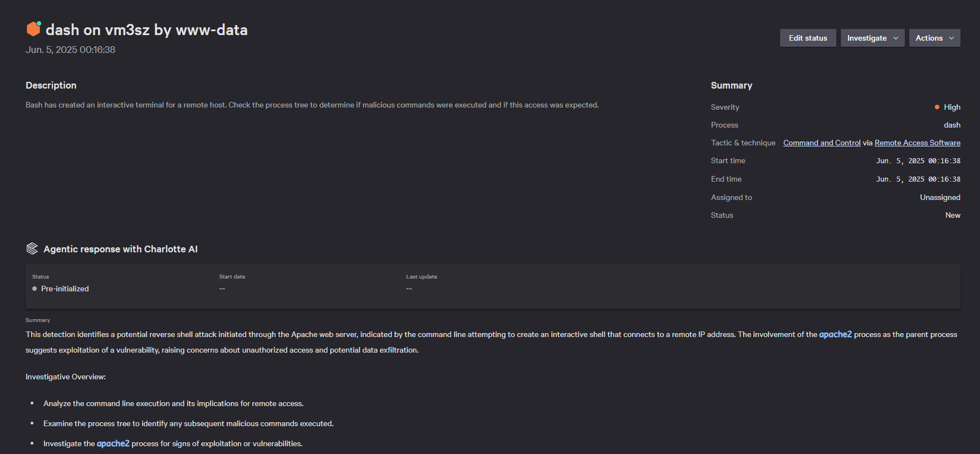The height and width of the screenshot is (454, 980).
Task: Click the orange hexagon detection icon
Action: tap(33, 29)
